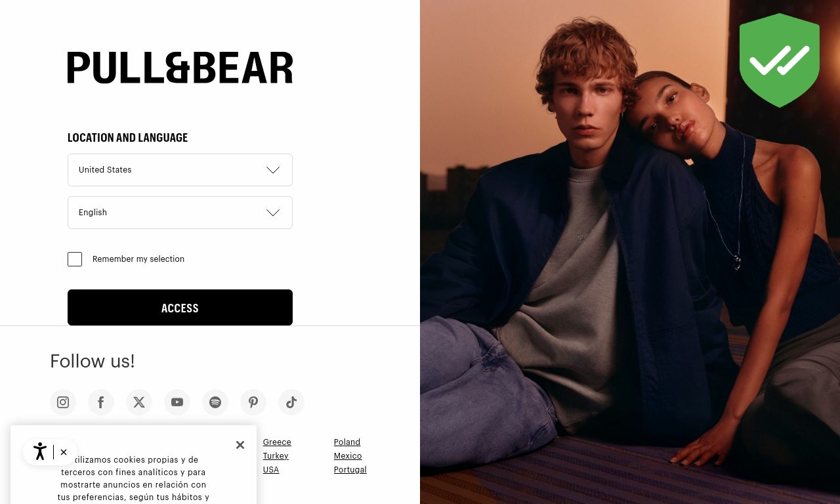Viewport: 840px width, 504px height.
Task: Close the cookie notice popup
Action: tap(240, 445)
